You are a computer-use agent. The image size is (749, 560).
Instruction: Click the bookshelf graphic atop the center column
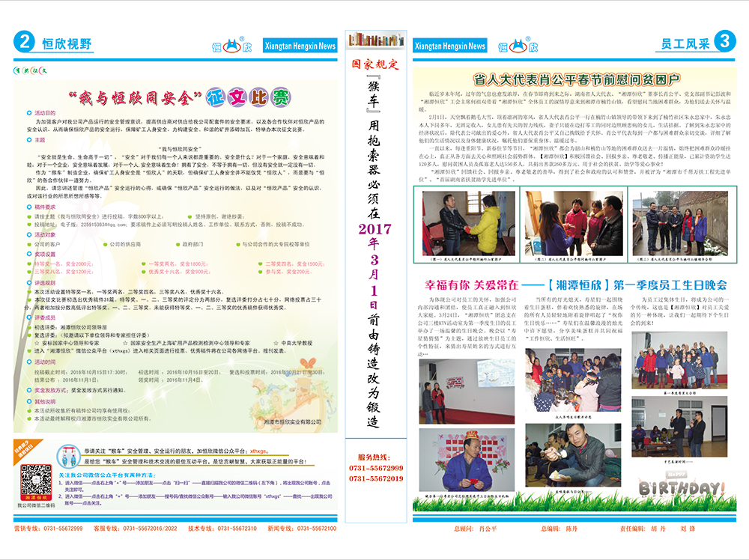point(374,40)
